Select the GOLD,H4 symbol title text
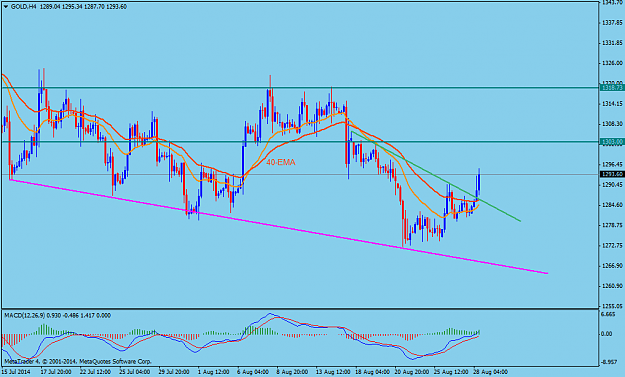 coord(24,7)
